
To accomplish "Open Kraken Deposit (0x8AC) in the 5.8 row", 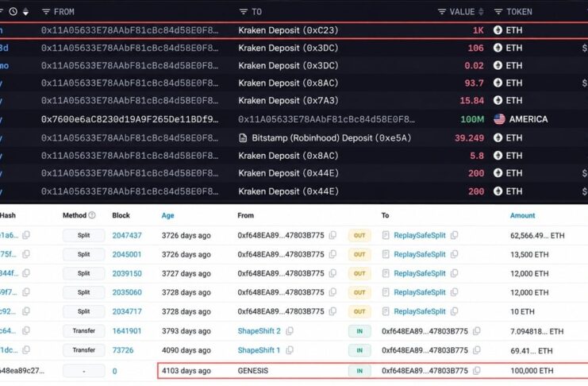I will [288, 156].
